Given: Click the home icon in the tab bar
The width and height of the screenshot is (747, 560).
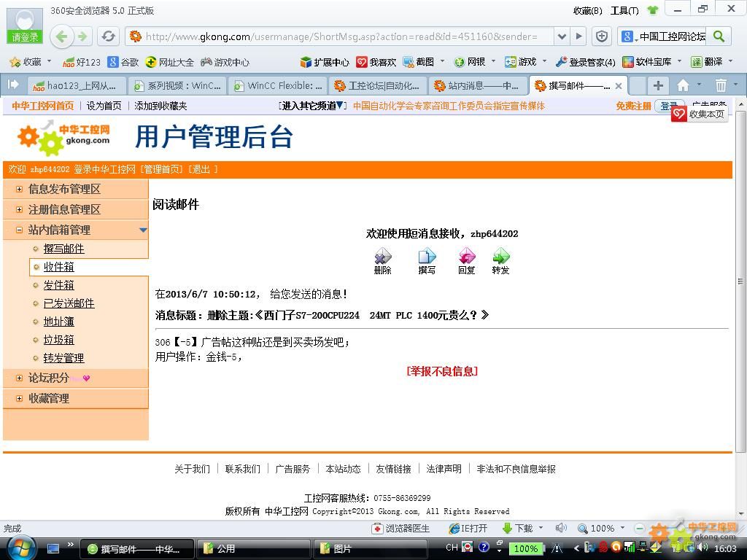Looking at the screenshot, I should coord(683,86).
